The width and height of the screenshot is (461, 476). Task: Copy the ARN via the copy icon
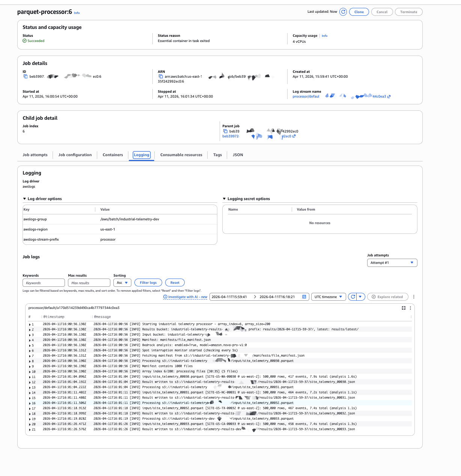click(161, 76)
